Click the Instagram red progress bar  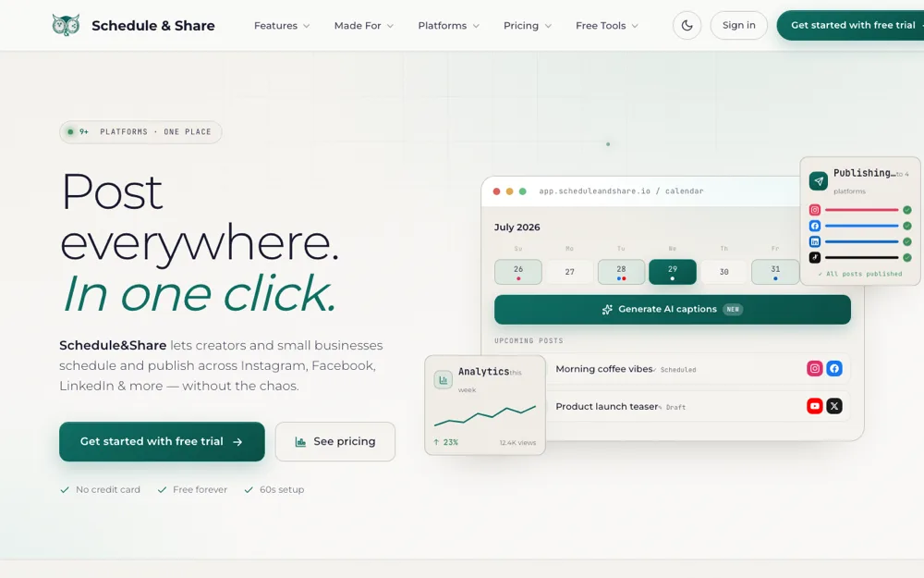point(861,210)
